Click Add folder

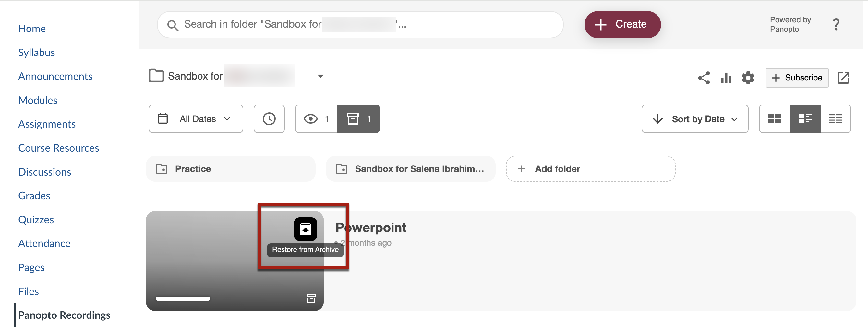590,169
